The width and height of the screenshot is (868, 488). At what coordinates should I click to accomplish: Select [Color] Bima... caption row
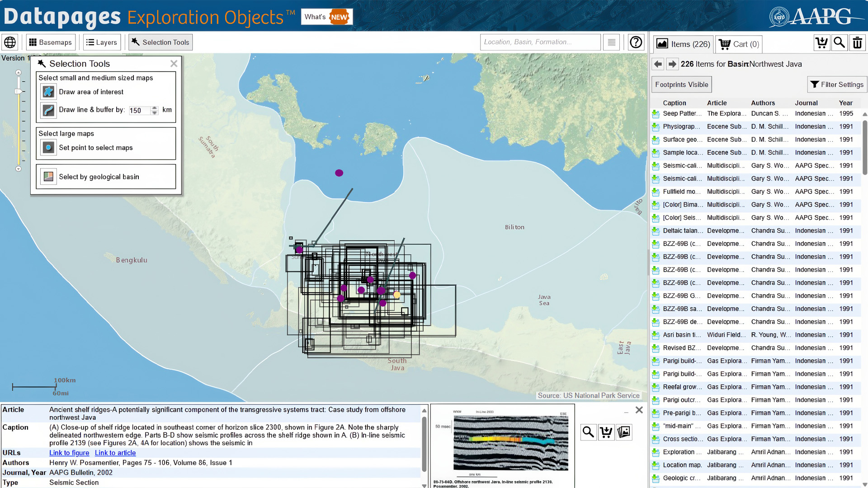[683, 205]
